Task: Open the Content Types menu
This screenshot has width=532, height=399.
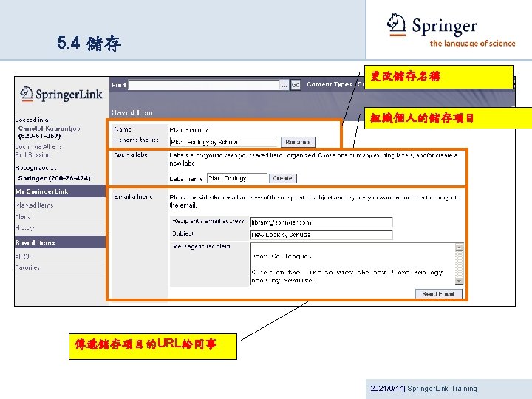Action: tap(329, 84)
